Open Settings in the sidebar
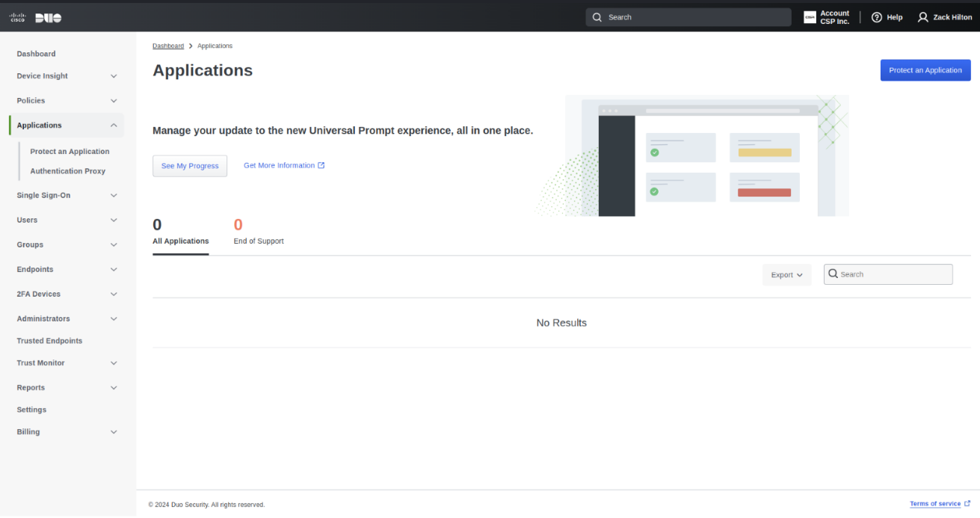 tap(31, 410)
